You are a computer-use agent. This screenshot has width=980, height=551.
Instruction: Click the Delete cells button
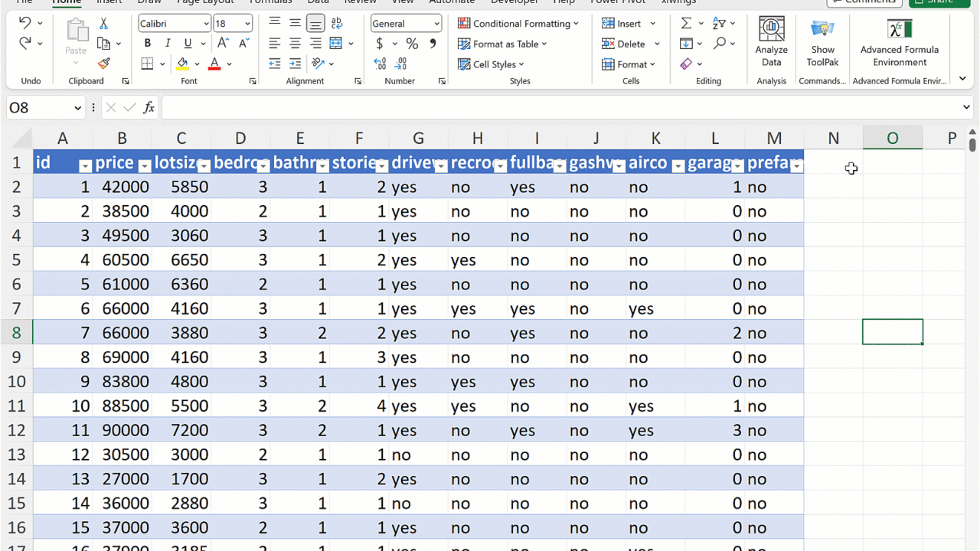[623, 44]
